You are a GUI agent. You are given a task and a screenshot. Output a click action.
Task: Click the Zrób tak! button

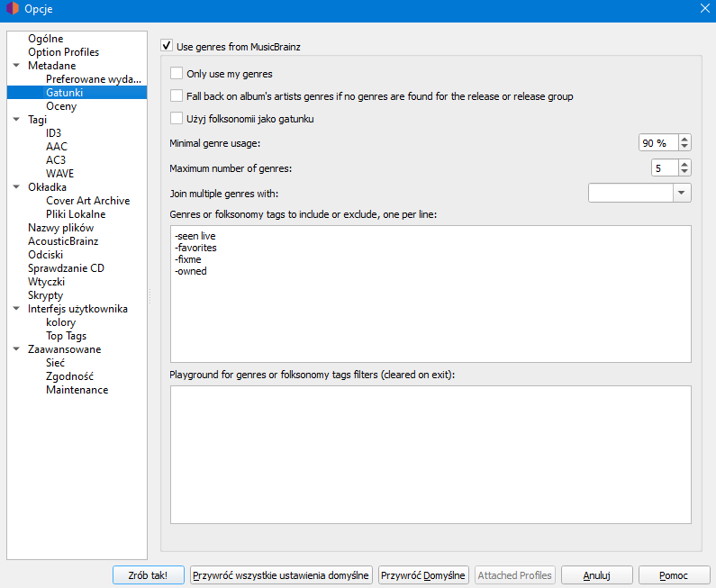point(149,575)
